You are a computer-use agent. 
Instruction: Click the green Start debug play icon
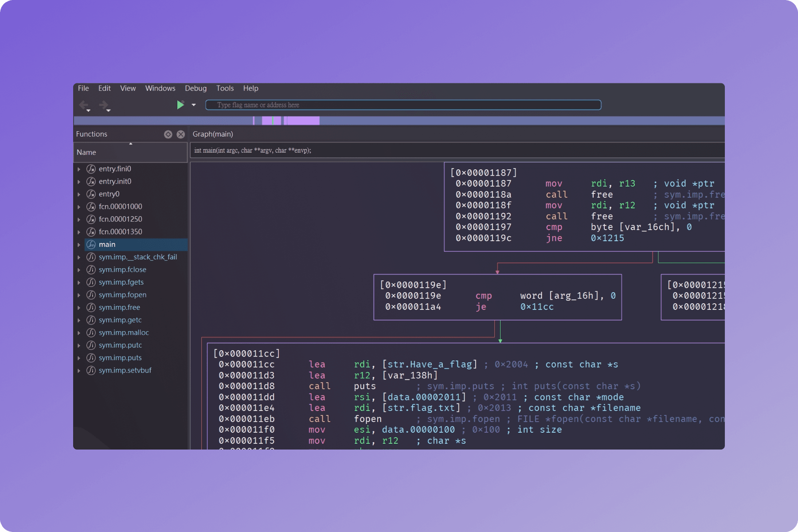point(180,105)
